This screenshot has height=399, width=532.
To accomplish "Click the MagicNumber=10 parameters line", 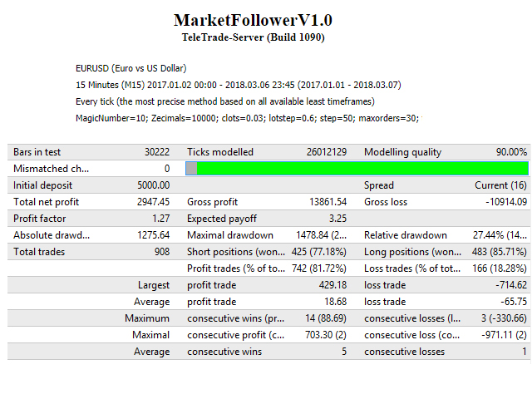I will 248,118.
